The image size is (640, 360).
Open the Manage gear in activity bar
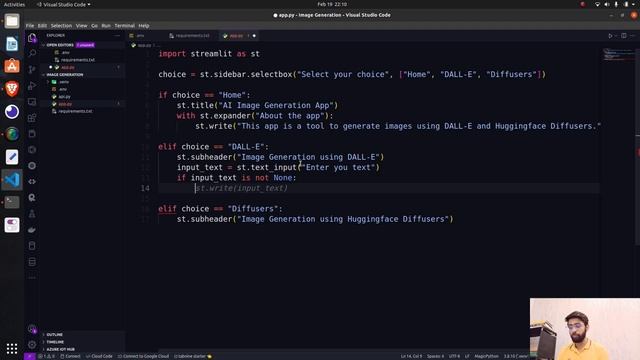[32, 344]
